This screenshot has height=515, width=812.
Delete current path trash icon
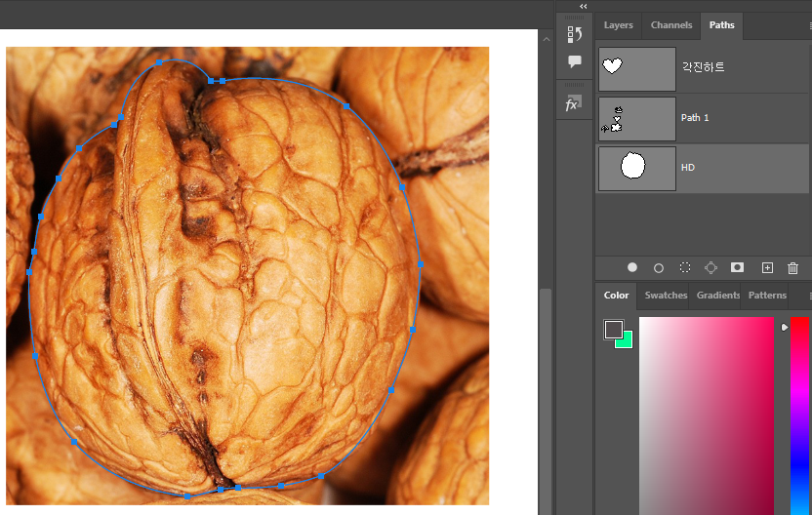(x=792, y=267)
